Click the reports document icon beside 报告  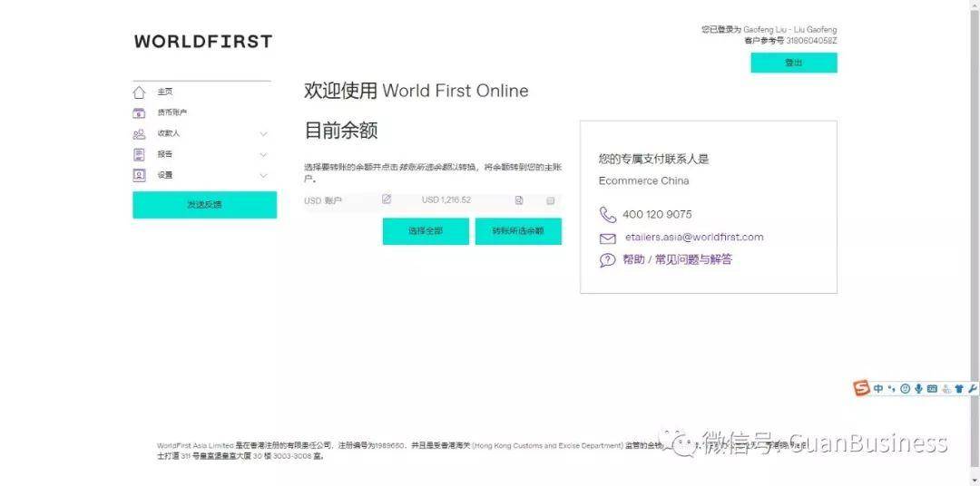tap(139, 154)
